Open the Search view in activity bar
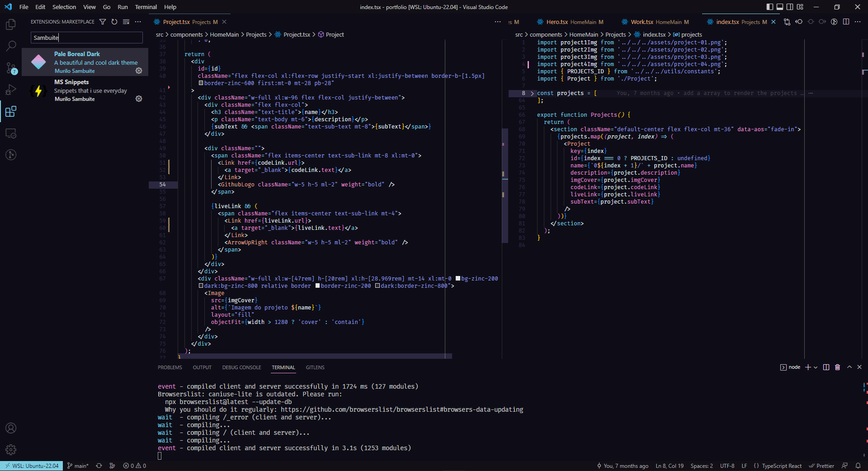 (11, 46)
